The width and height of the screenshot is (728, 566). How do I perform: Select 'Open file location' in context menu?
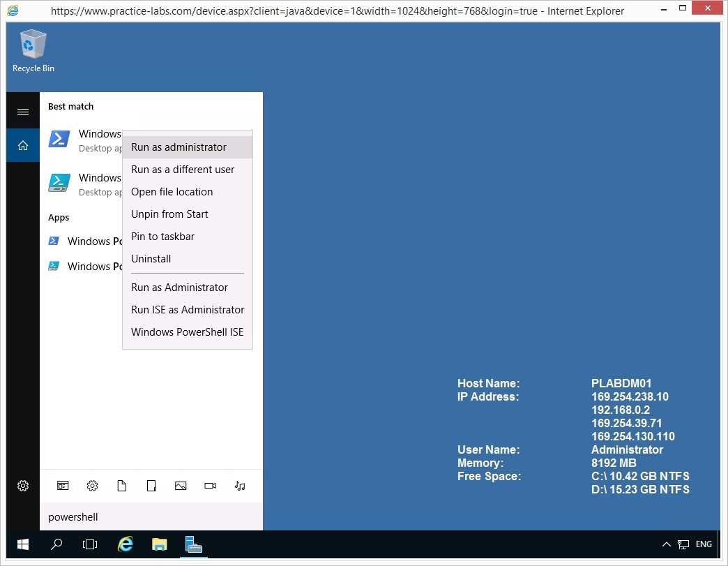click(x=172, y=192)
